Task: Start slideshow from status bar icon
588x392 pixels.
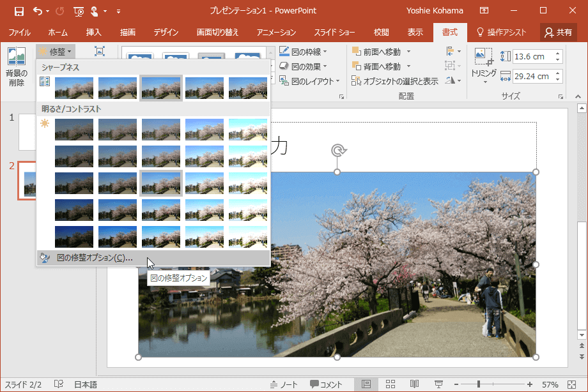Action: click(x=439, y=384)
